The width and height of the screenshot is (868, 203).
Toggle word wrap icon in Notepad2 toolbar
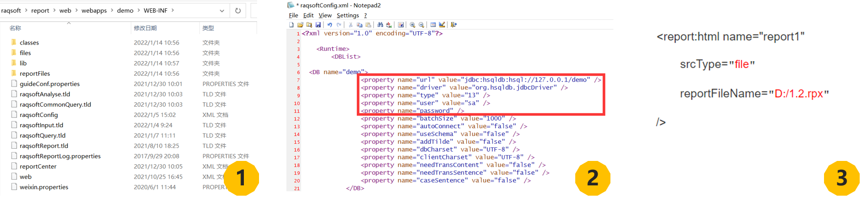click(401, 24)
